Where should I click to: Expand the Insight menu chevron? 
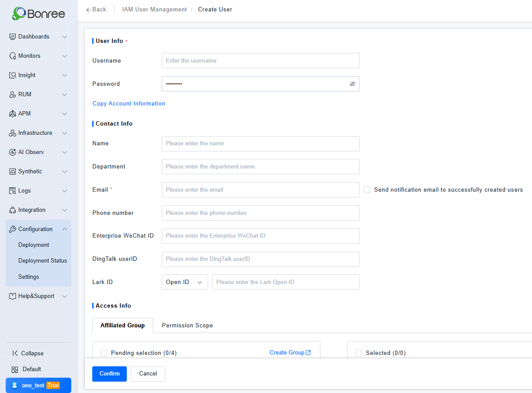65,75
